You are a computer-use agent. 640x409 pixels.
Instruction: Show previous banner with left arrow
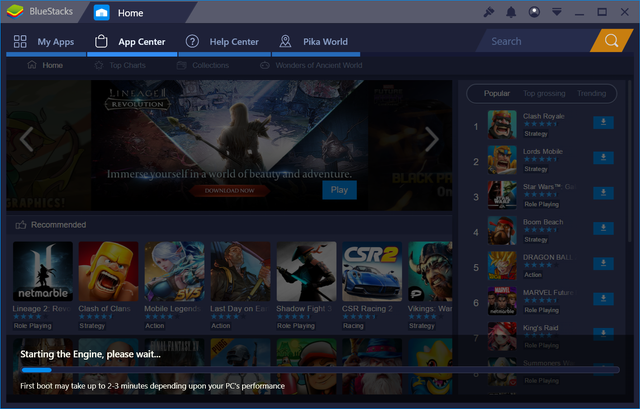[27, 139]
